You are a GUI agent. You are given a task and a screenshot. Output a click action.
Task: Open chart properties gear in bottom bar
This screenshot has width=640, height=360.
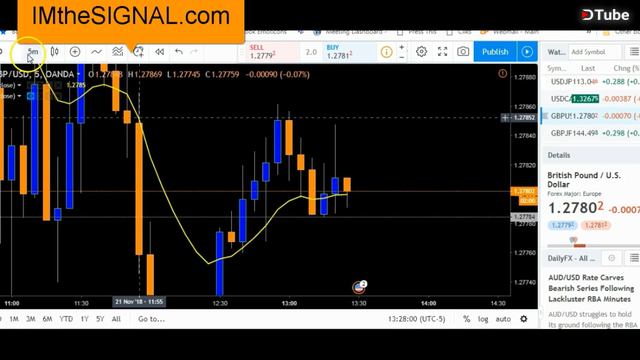point(524,319)
